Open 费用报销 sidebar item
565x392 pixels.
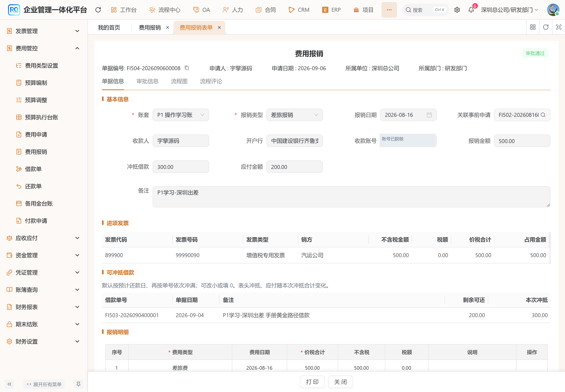[36, 152]
